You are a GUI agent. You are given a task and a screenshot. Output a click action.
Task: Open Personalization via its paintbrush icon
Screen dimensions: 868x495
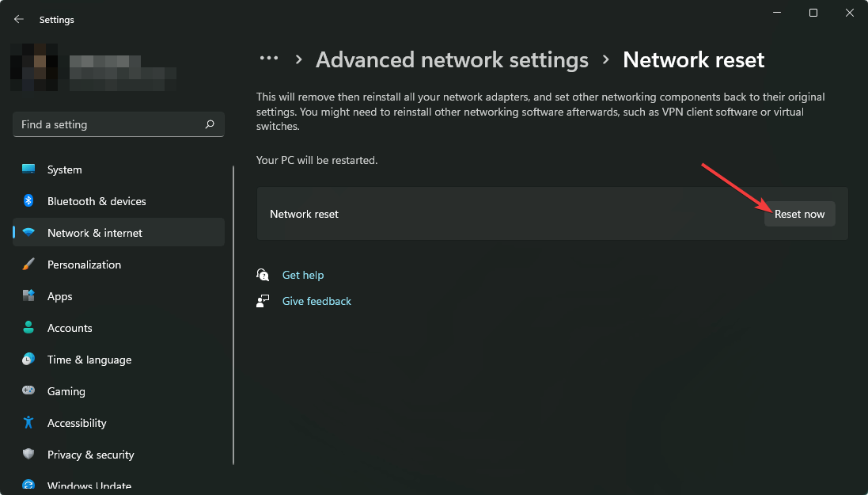pos(27,264)
